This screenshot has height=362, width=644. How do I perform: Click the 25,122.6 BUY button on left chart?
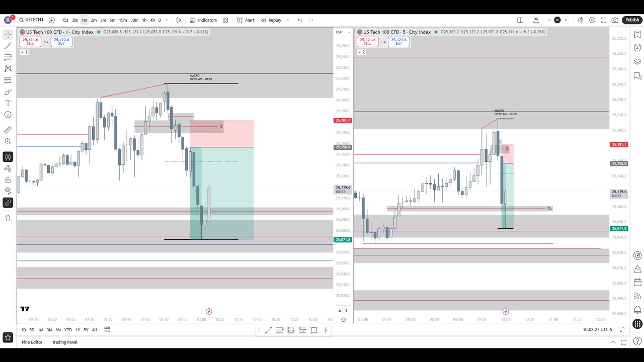61,42
